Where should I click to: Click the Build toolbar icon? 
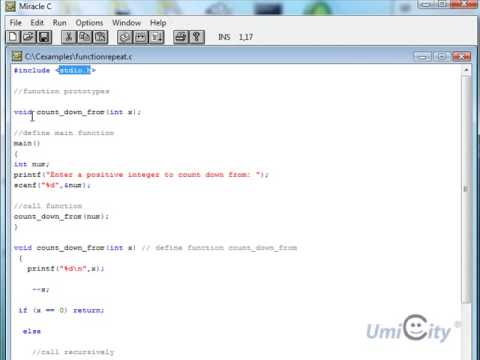(140, 37)
